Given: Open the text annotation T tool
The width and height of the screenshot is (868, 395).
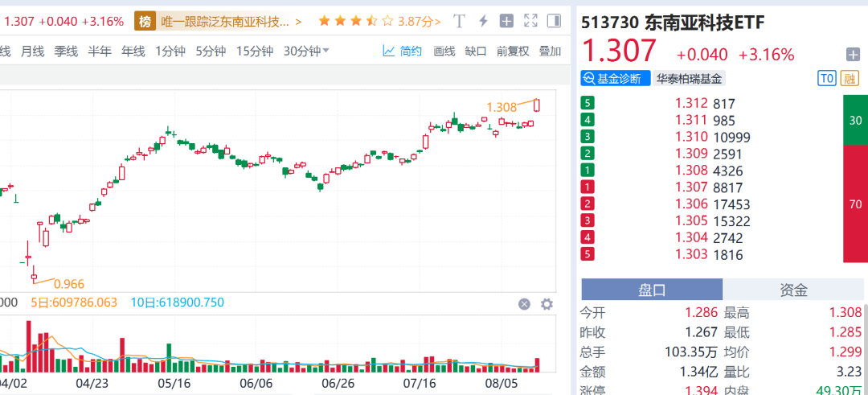Looking at the screenshot, I should (459, 22).
